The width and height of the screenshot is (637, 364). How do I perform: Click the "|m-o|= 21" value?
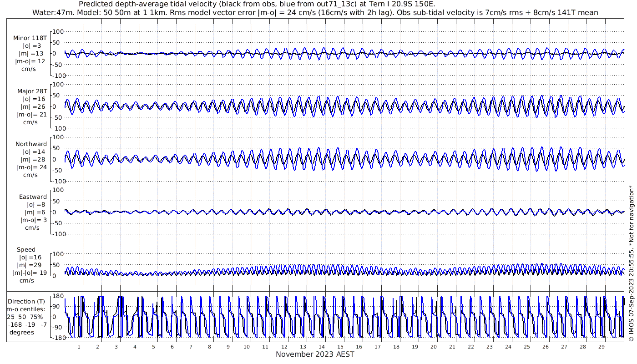click(x=32, y=115)
